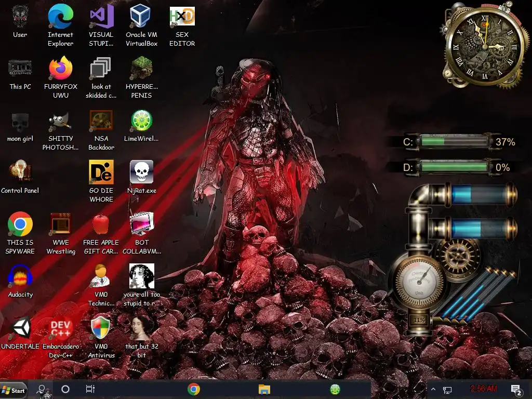Open the 'that but 32 bit' portrait icon
Screen dimensions: 532x399
coord(141,328)
